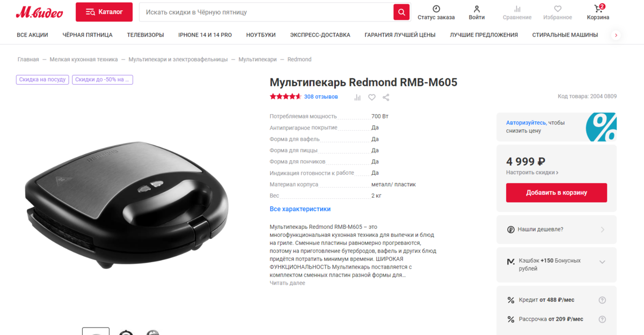Click the red search magnifier button

click(x=401, y=12)
